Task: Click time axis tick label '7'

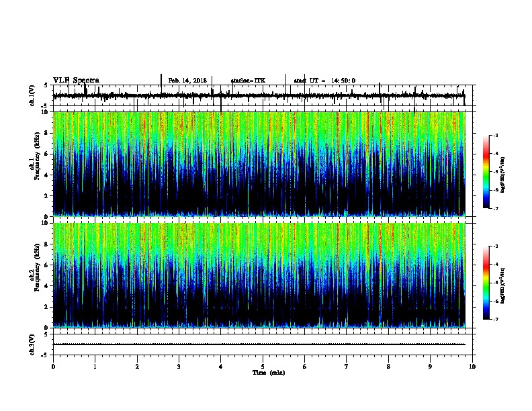Action: click(x=347, y=367)
